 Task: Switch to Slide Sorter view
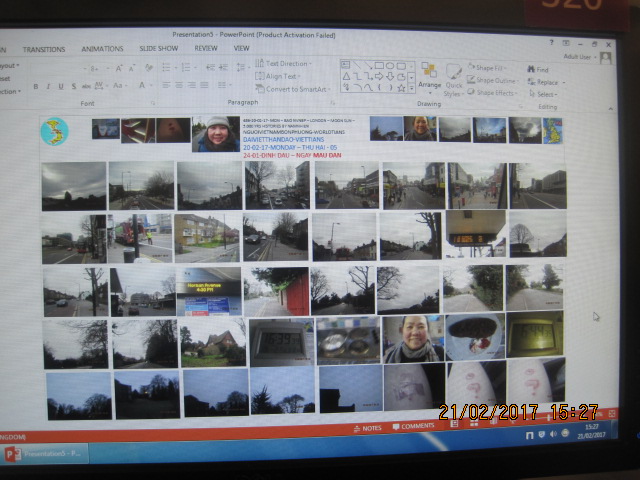[473, 423]
